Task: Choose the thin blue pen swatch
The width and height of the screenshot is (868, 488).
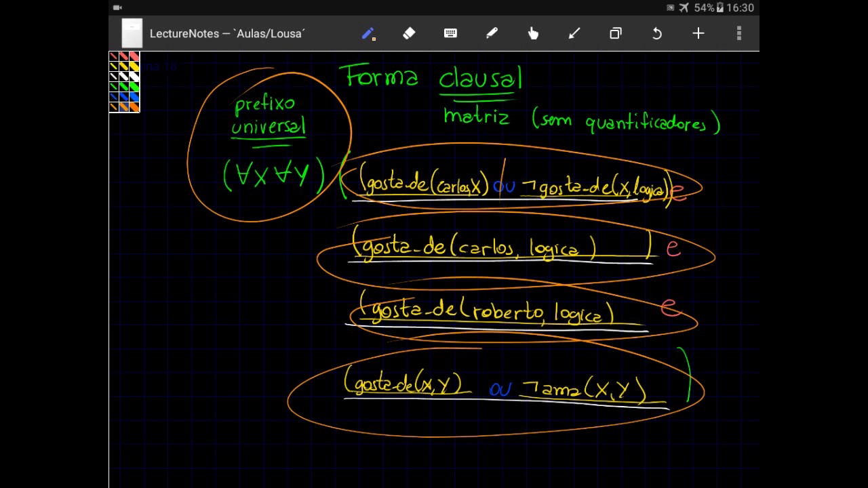Action: tap(114, 97)
